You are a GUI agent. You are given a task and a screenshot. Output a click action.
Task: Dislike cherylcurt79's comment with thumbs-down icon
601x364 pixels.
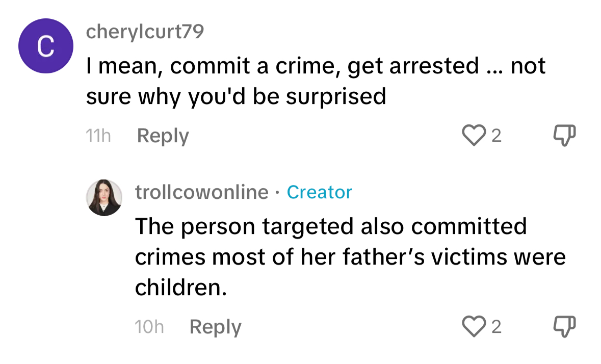click(565, 135)
